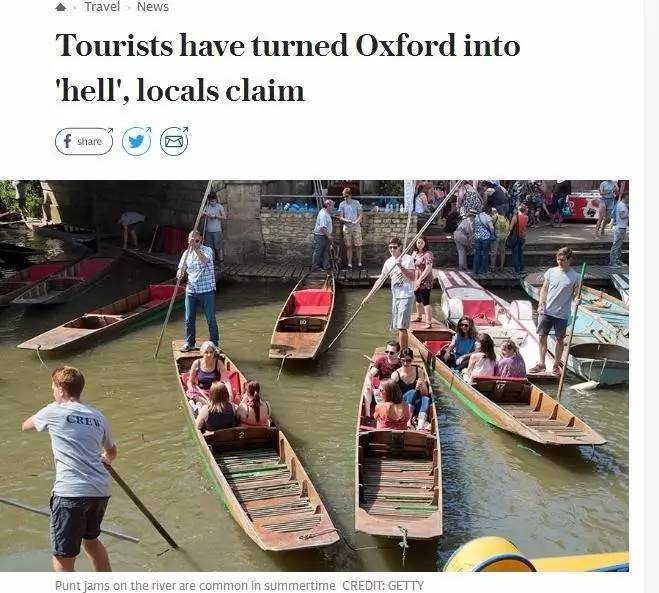Click the external arrow on email icon
The width and height of the screenshot is (659, 593).
[185, 131]
